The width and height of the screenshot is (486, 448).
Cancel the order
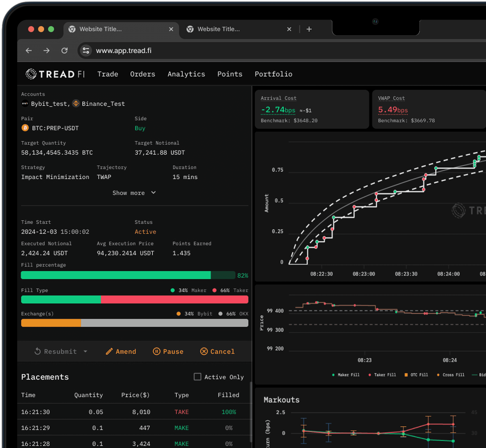(218, 351)
